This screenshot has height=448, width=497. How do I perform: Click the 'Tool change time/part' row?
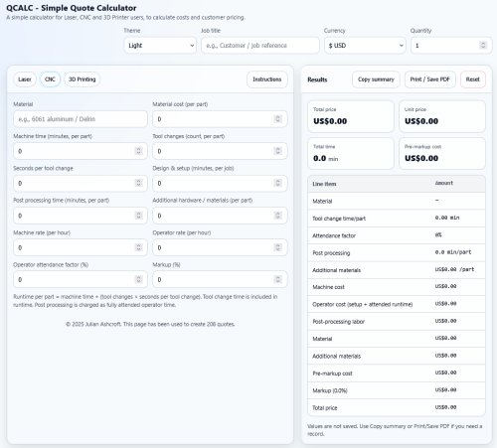click(x=397, y=219)
